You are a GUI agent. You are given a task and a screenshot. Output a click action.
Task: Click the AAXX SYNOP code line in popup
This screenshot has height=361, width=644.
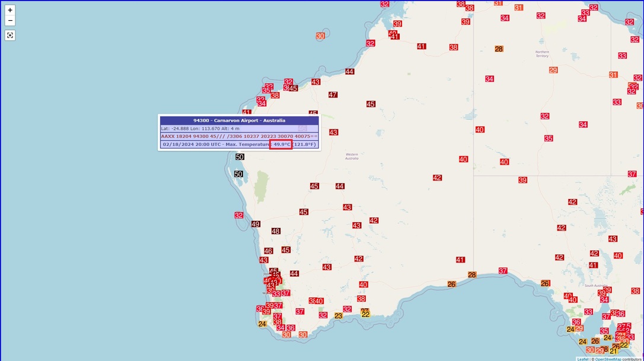[239, 137]
